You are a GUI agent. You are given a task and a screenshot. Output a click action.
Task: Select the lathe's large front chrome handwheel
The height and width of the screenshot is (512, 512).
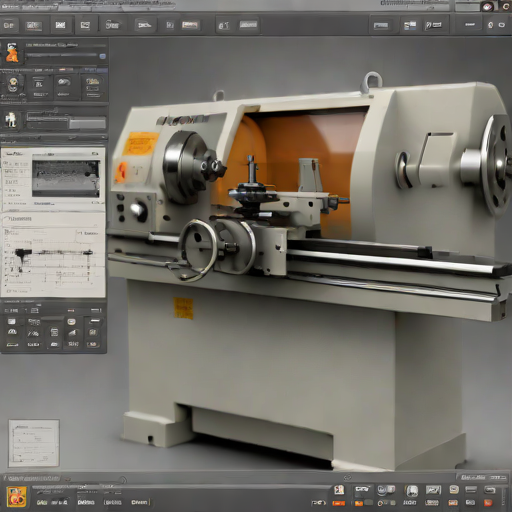198,249
